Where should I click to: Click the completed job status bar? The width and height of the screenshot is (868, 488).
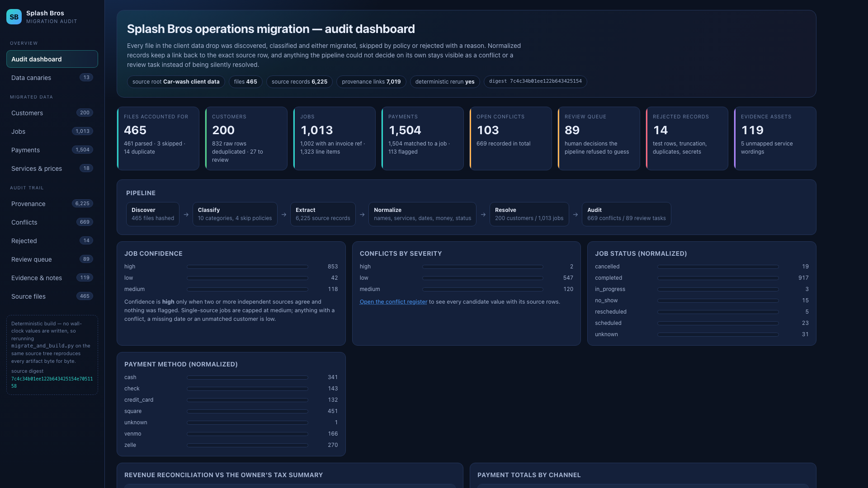(718, 278)
